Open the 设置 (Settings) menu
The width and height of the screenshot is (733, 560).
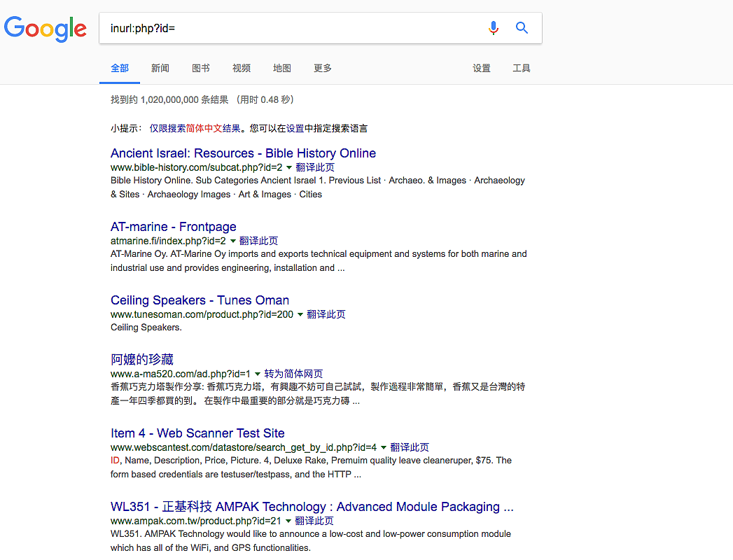[482, 68]
